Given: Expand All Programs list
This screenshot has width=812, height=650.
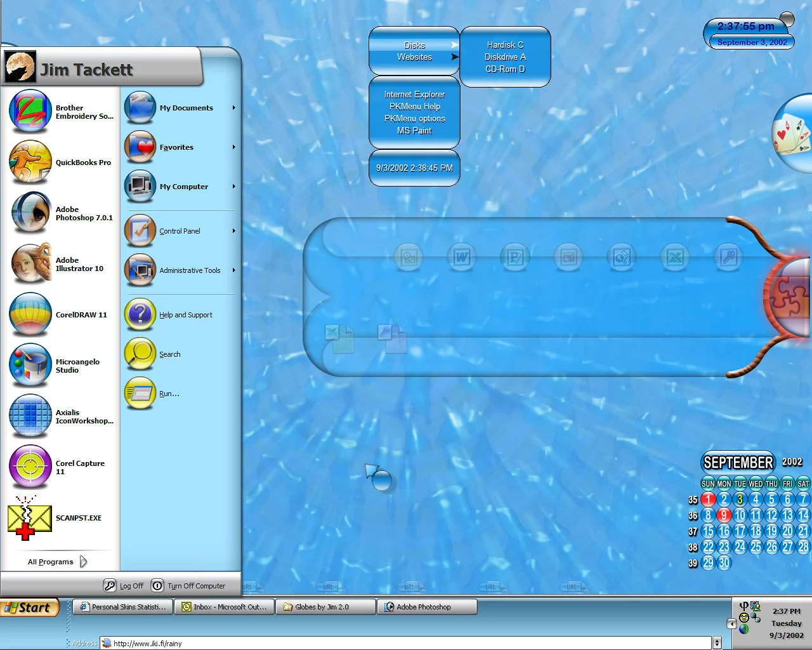Looking at the screenshot, I should tap(57, 562).
